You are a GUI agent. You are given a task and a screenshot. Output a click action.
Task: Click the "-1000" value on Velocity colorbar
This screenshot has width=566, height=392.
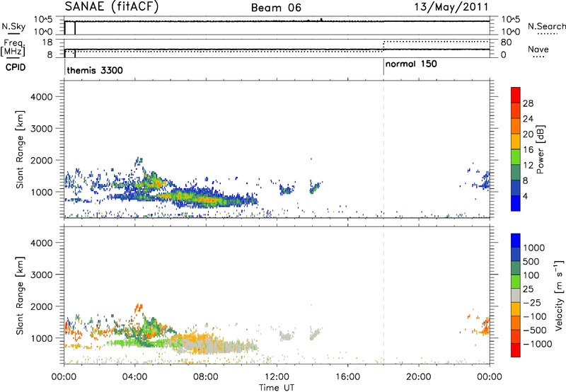[x=538, y=344]
